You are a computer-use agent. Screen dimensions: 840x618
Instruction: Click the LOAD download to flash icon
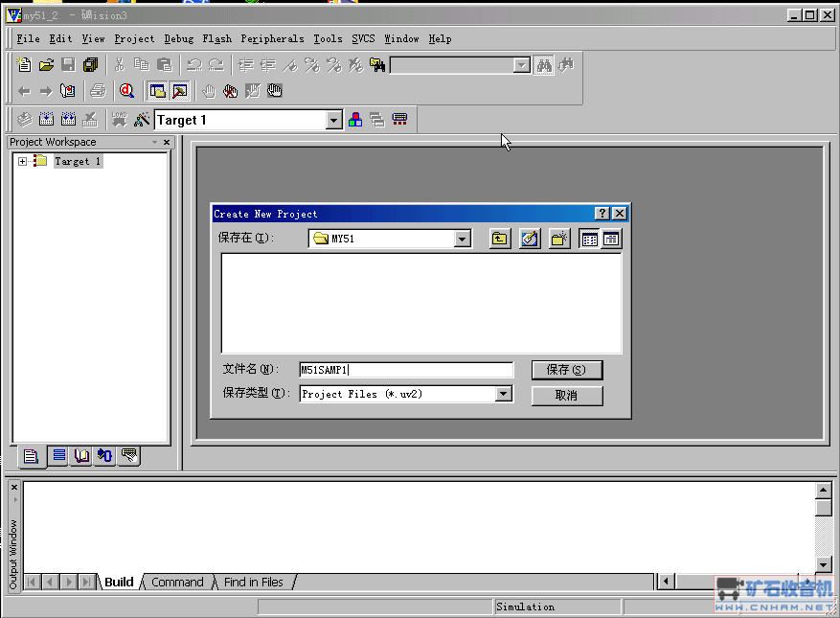pos(119,119)
